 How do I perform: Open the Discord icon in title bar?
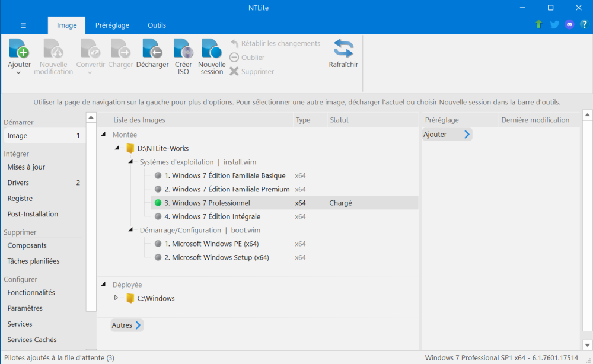pos(570,25)
